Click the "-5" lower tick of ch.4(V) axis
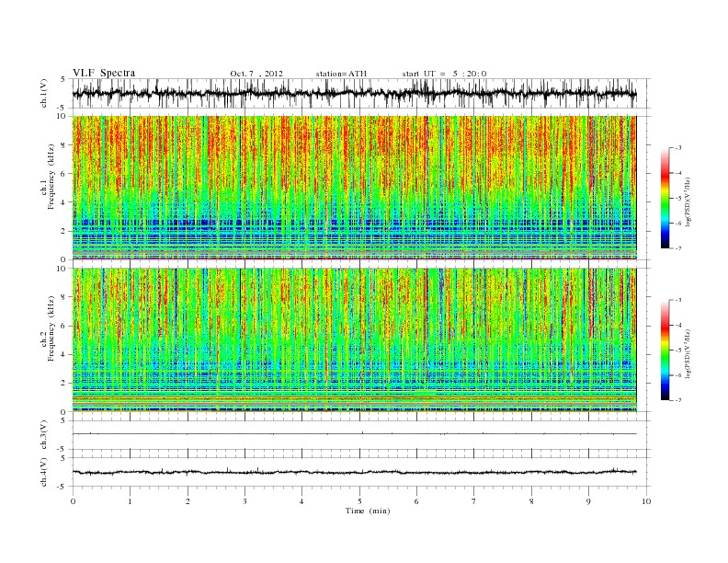Screen dimensions: 728x563 63,487
